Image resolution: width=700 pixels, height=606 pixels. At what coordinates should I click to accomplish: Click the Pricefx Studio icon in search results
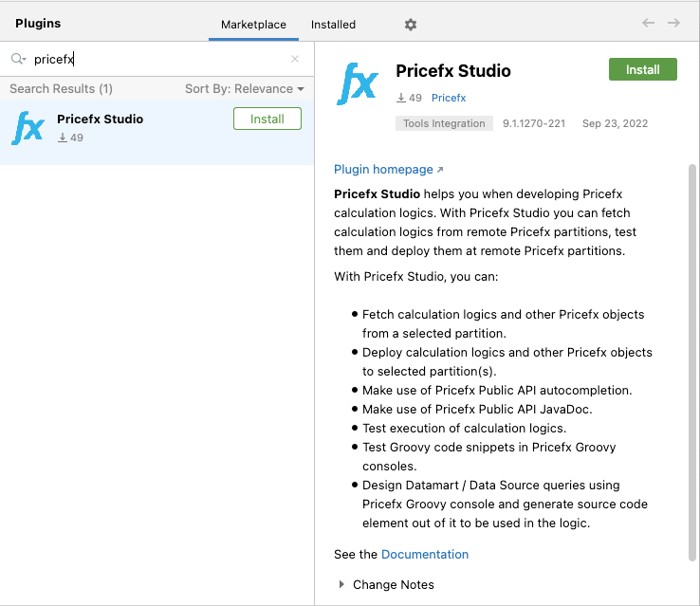[x=28, y=128]
